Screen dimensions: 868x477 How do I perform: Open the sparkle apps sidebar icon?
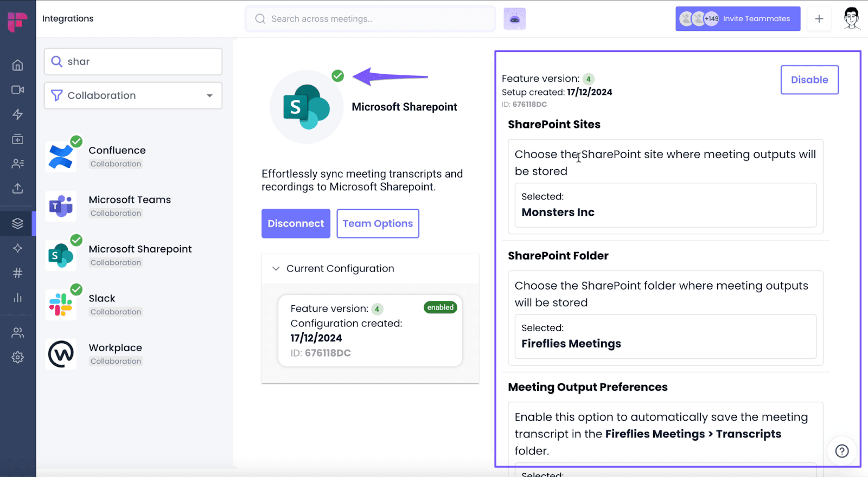tap(18, 248)
